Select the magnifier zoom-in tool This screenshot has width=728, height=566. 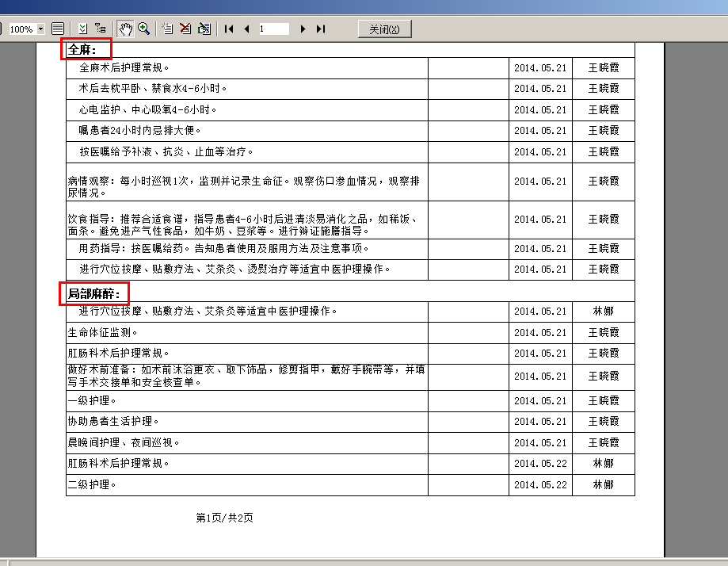click(144, 29)
